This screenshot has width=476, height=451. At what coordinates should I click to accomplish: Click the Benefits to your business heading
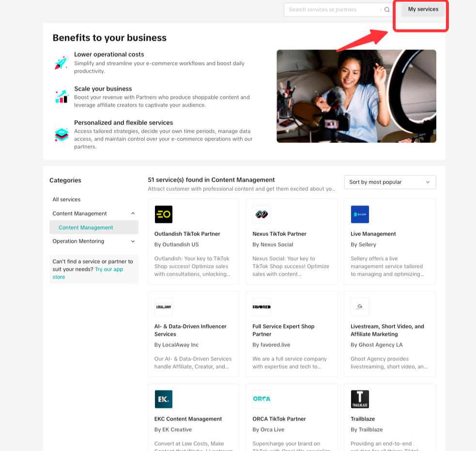coord(109,38)
